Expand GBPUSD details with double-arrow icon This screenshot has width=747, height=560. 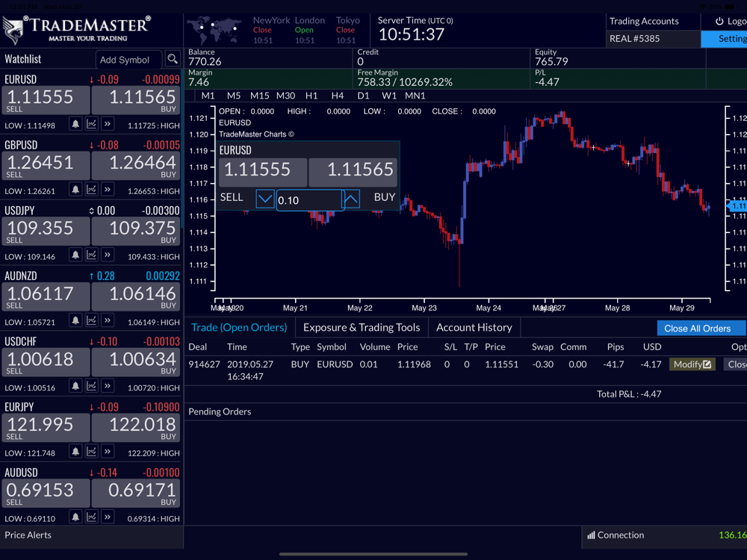108,190
